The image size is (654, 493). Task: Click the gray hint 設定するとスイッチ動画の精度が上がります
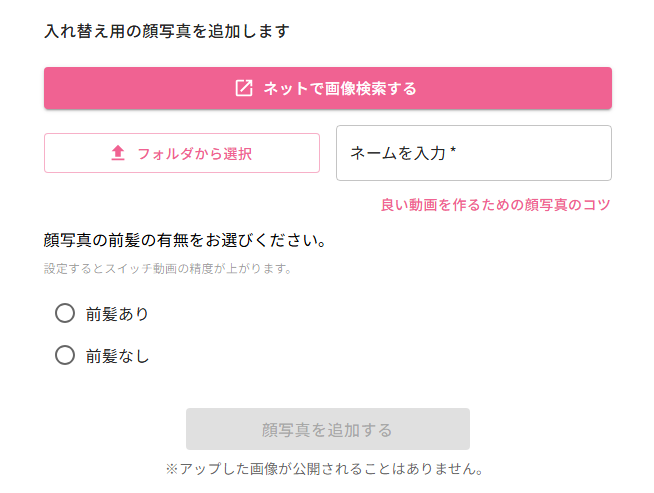168,269
